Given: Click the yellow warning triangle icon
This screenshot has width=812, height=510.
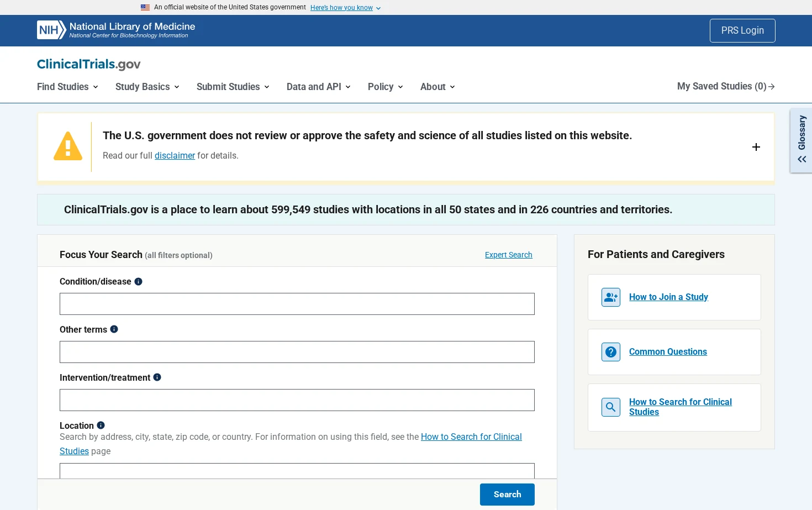Looking at the screenshot, I should [x=68, y=146].
